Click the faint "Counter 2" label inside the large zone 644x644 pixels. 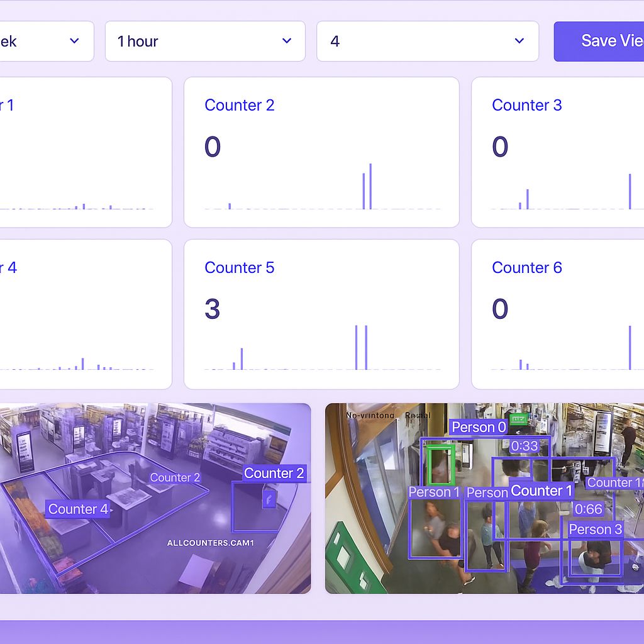pyautogui.click(x=175, y=478)
